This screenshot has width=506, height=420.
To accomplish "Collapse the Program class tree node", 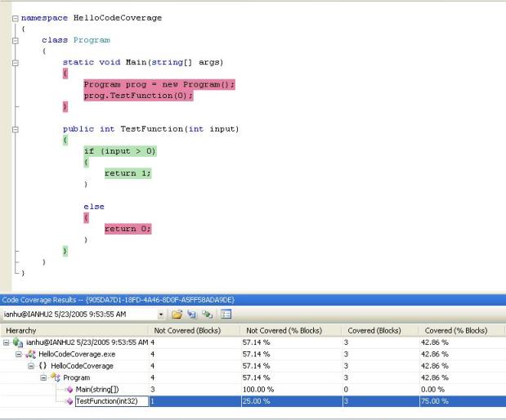I will (x=43, y=378).
